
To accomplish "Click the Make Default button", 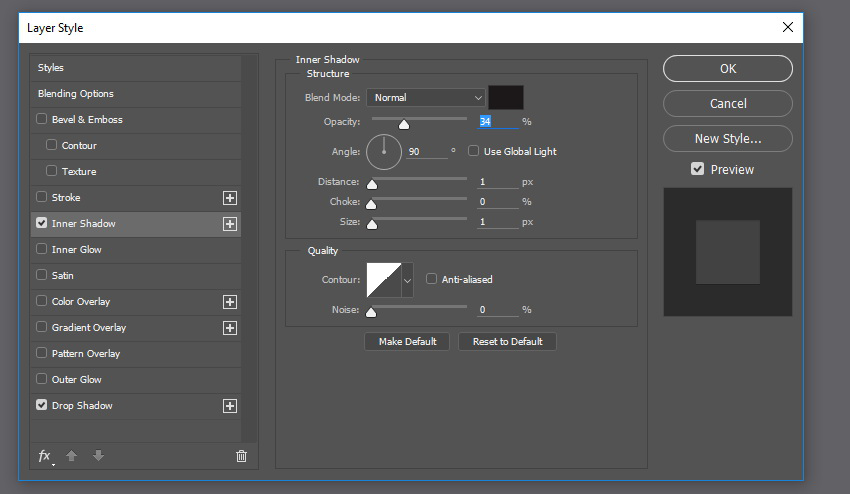I will click(x=407, y=342).
